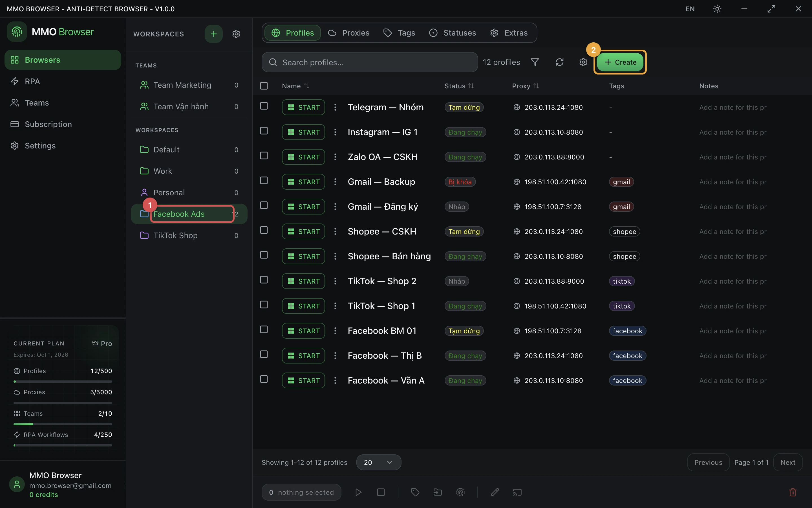Screen dimensions: 812x508
Task: Click the add workspace plus button
Action: pos(213,34)
